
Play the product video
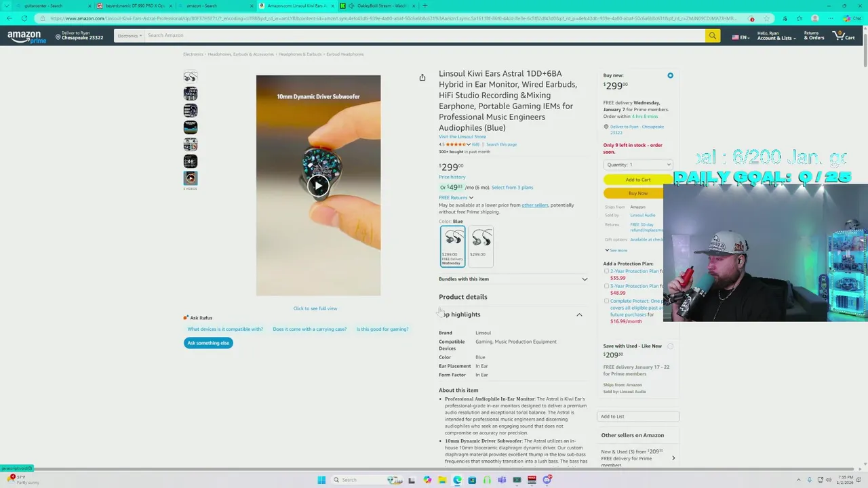point(318,185)
